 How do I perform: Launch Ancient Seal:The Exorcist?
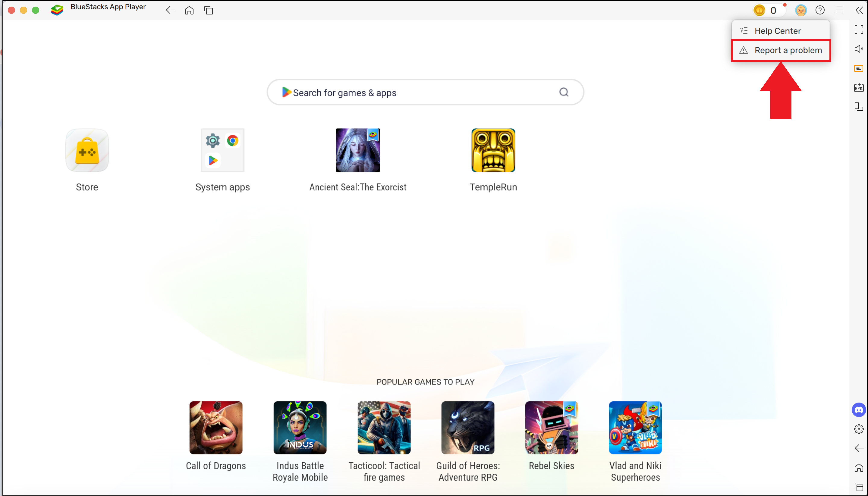[358, 150]
